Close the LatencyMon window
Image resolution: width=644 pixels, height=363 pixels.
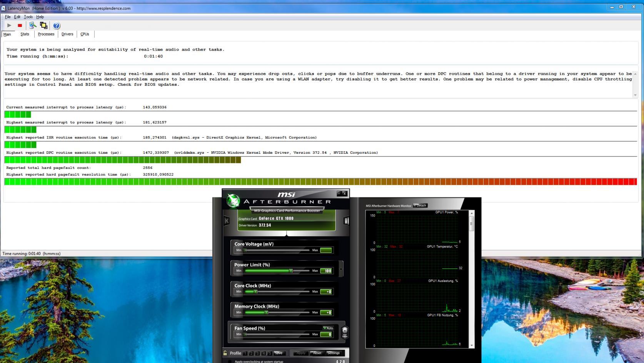pyautogui.click(x=634, y=7)
